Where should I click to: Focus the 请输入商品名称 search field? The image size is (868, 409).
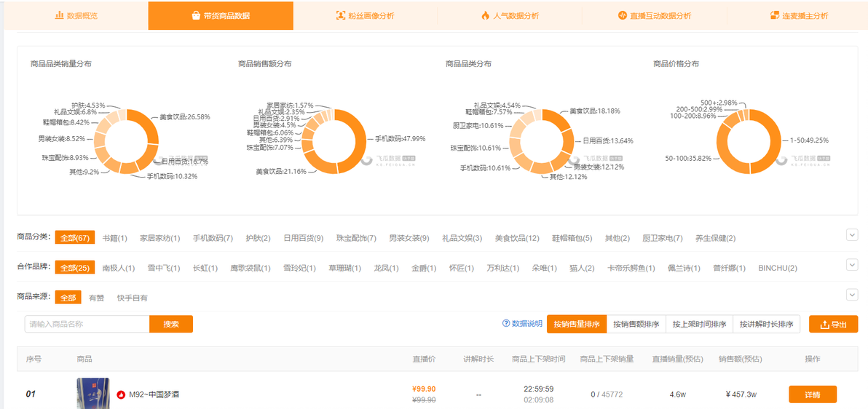(87, 325)
